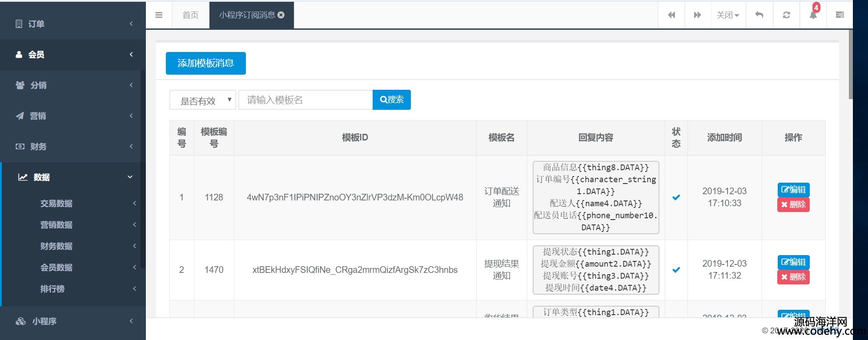Click reply content box with 商品信息 thing8
This screenshot has height=340, width=868.
(x=596, y=197)
